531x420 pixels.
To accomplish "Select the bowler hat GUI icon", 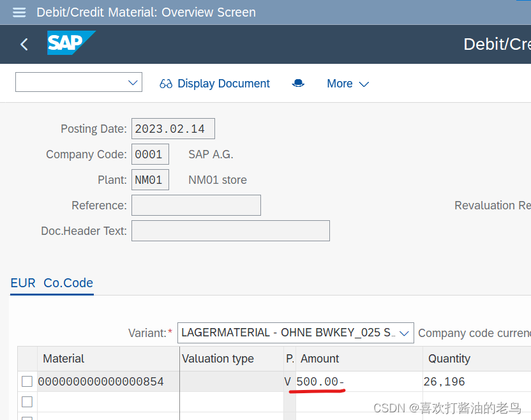I will click(298, 83).
